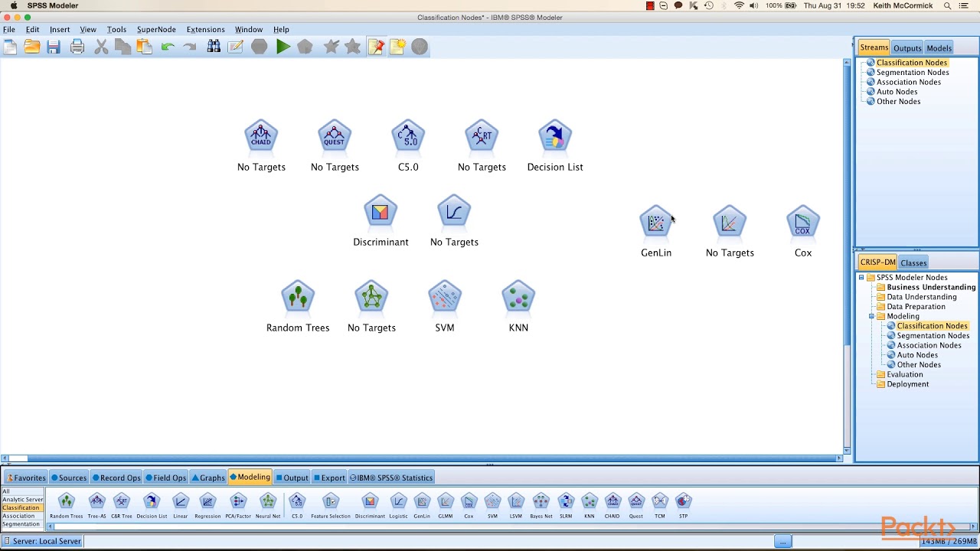Open the Graphs palette tab

click(x=208, y=478)
